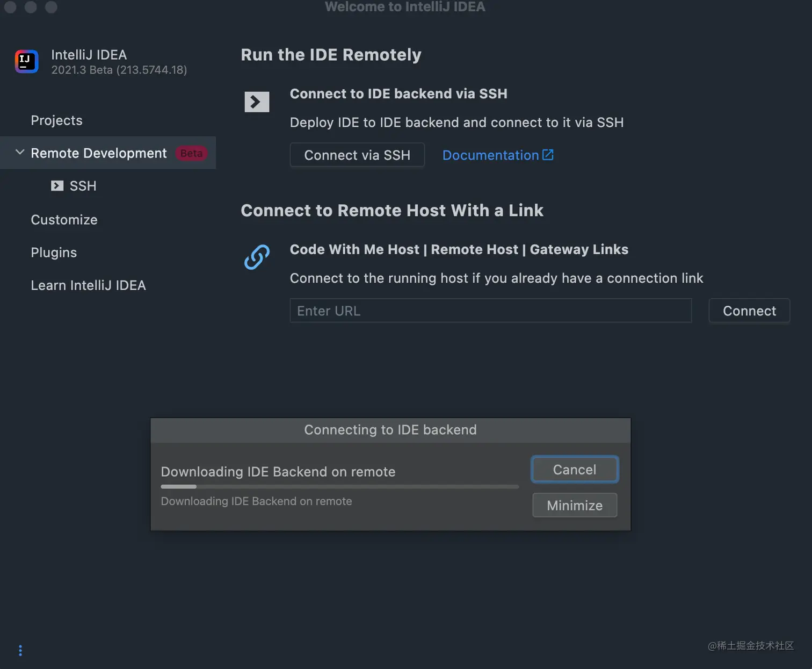Cancel the IDE backend download
Viewport: 812px width, 669px height.
(x=575, y=469)
